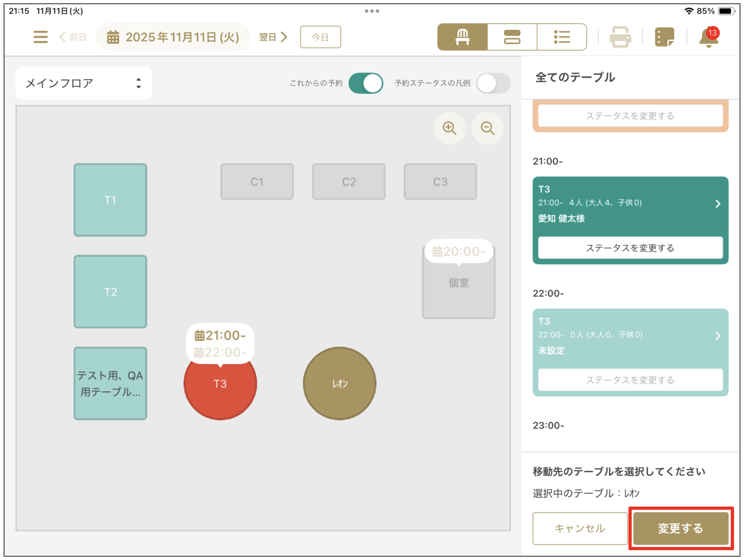Screen dimensions: 744x560
Task: Toggle これからの予約 switch off
Action: (x=366, y=83)
